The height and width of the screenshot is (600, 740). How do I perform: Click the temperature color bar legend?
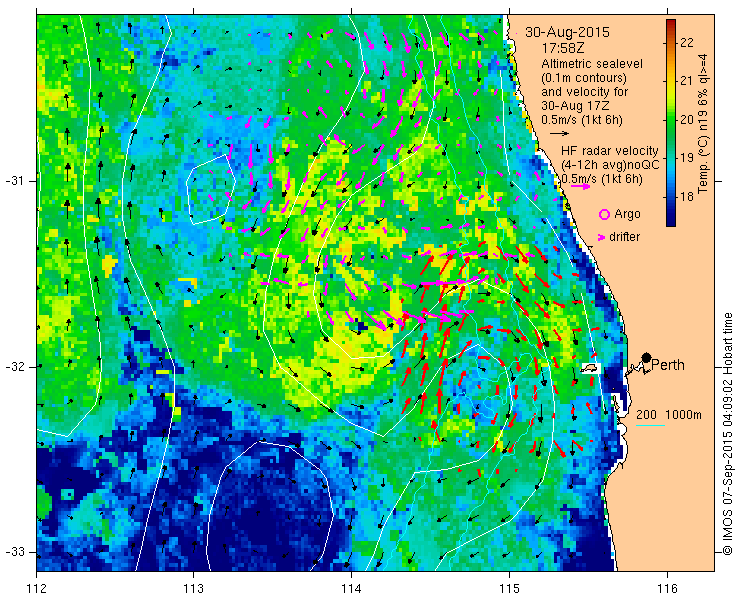click(671, 123)
